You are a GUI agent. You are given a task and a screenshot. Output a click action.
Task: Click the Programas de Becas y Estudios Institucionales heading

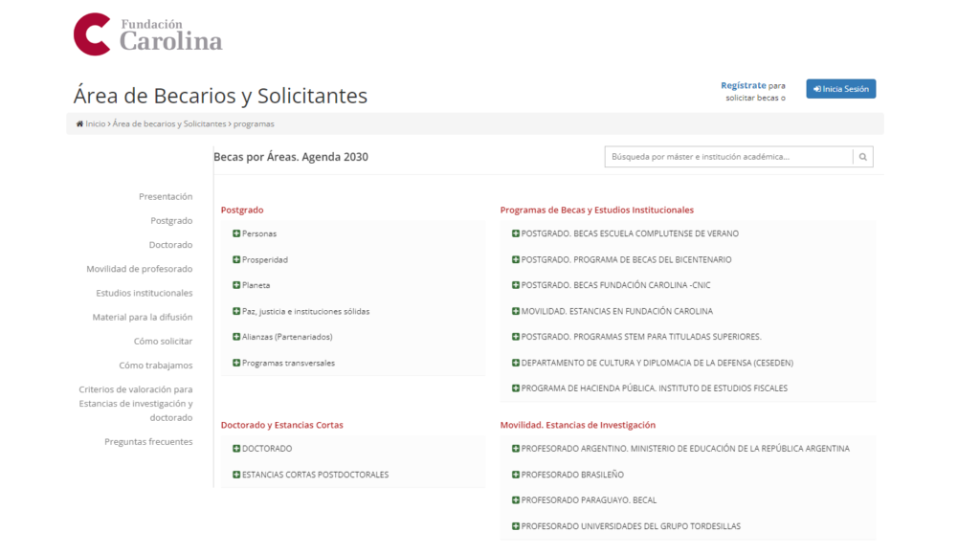tap(597, 211)
